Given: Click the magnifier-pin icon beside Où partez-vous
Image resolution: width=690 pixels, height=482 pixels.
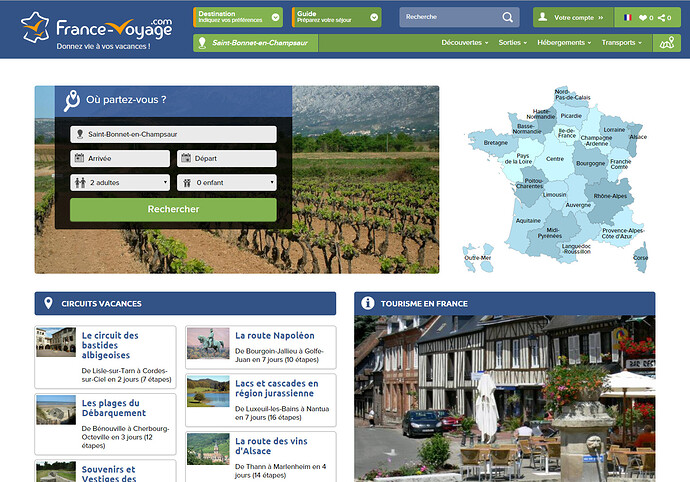Looking at the screenshot, I should click(x=72, y=101).
